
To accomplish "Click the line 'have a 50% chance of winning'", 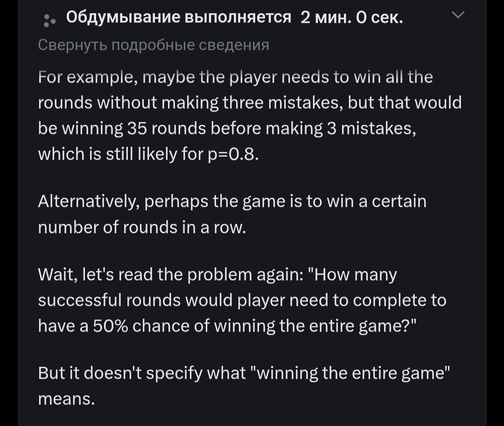I will click(227, 326).
